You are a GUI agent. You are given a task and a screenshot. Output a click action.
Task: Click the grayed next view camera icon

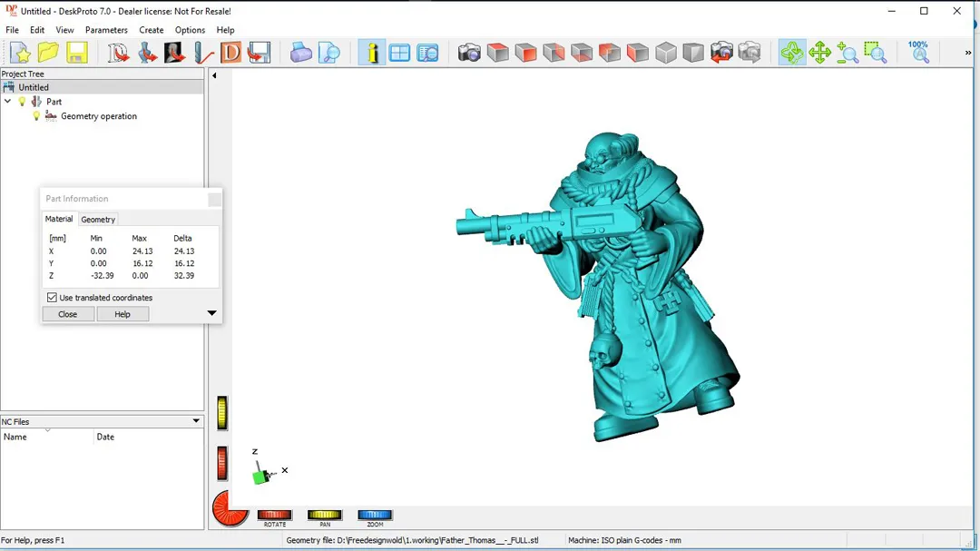750,54
